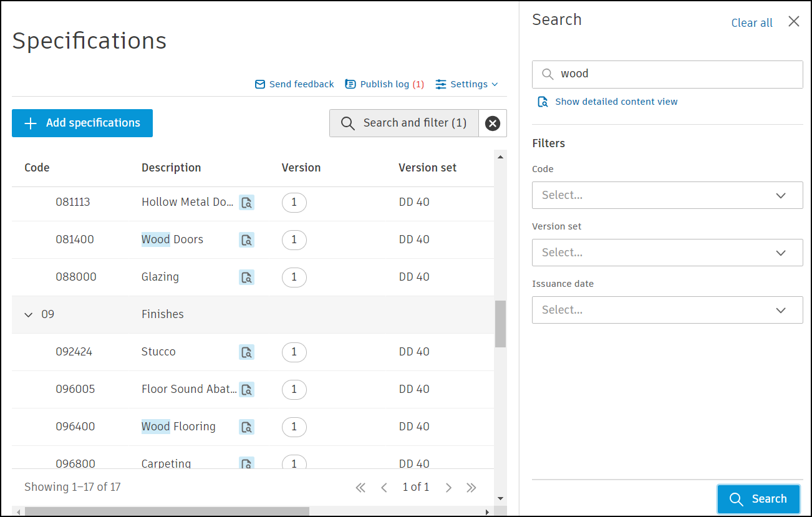Click content view icon for Hollow Metal row

tap(246, 203)
